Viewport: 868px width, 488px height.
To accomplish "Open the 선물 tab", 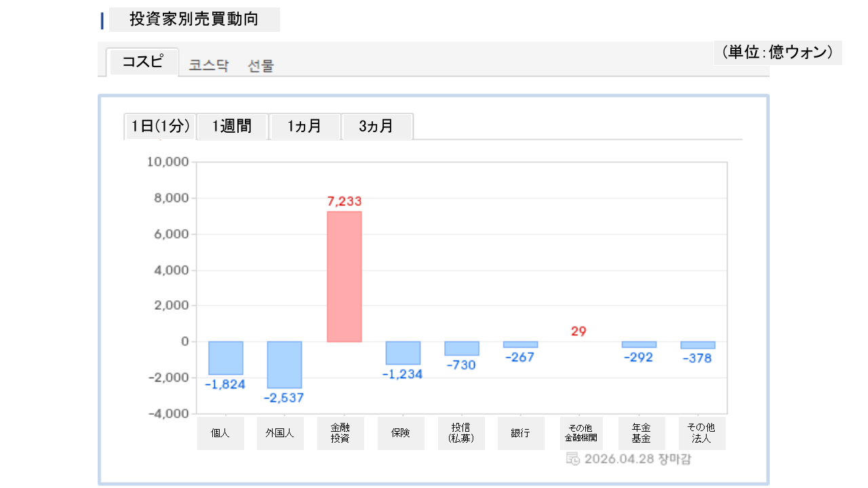I will (261, 66).
